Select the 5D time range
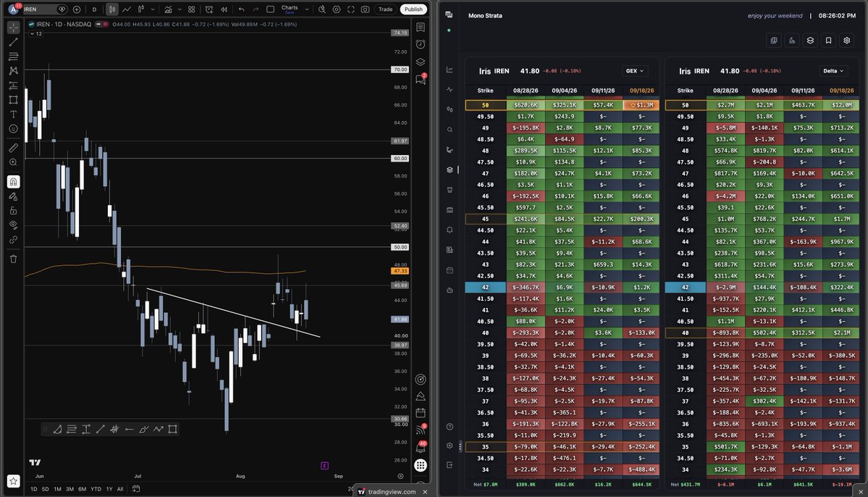Screen dimensions: 868x497 46,489
